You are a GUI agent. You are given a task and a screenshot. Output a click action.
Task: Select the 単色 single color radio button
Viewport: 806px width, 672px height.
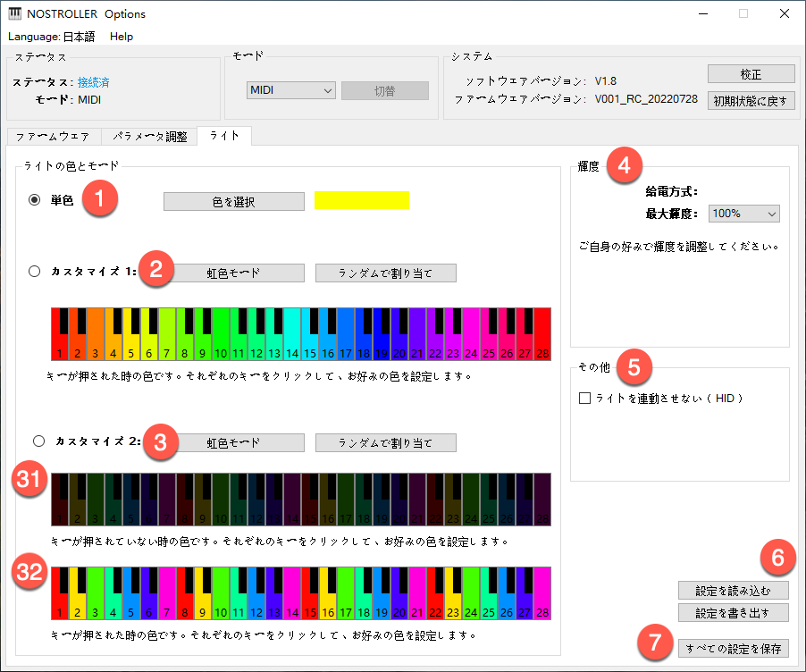click(x=35, y=199)
